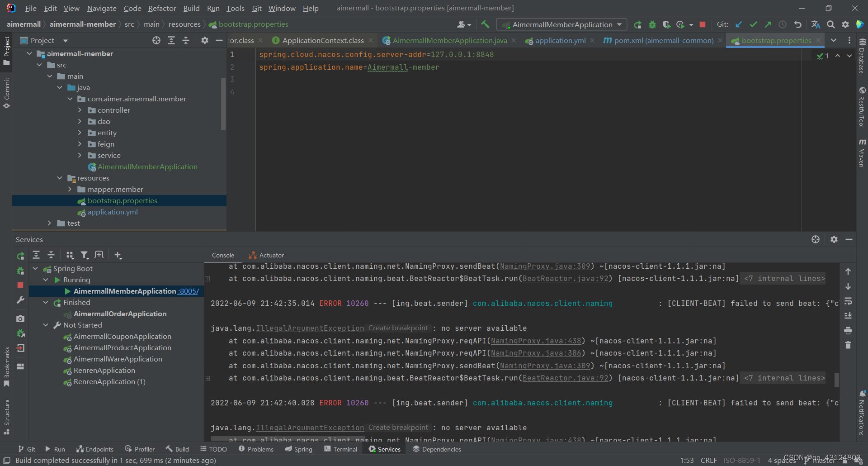The height and width of the screenshot is (466, 868).
Task: Click the CRLF line separator indicator
Action: (x=708, y=460)
